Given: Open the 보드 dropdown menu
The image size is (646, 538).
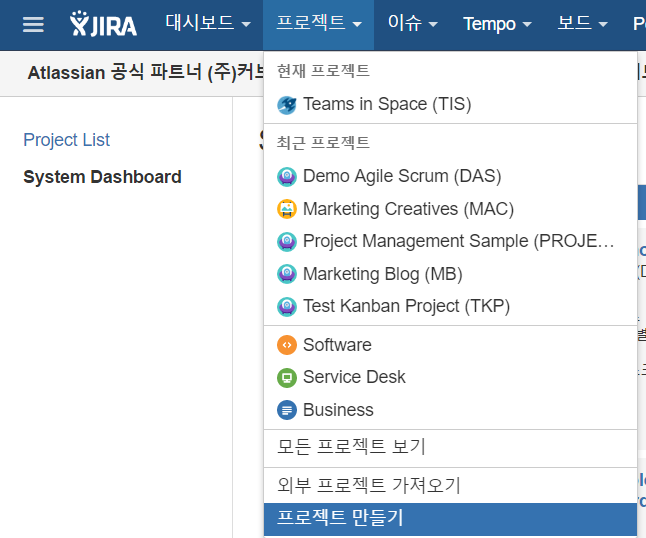Looking at the screenshot, I should 582,24.
